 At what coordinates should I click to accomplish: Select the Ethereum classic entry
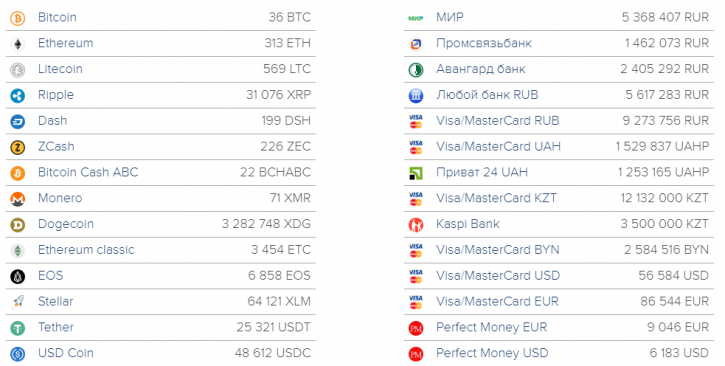point(86,250)
